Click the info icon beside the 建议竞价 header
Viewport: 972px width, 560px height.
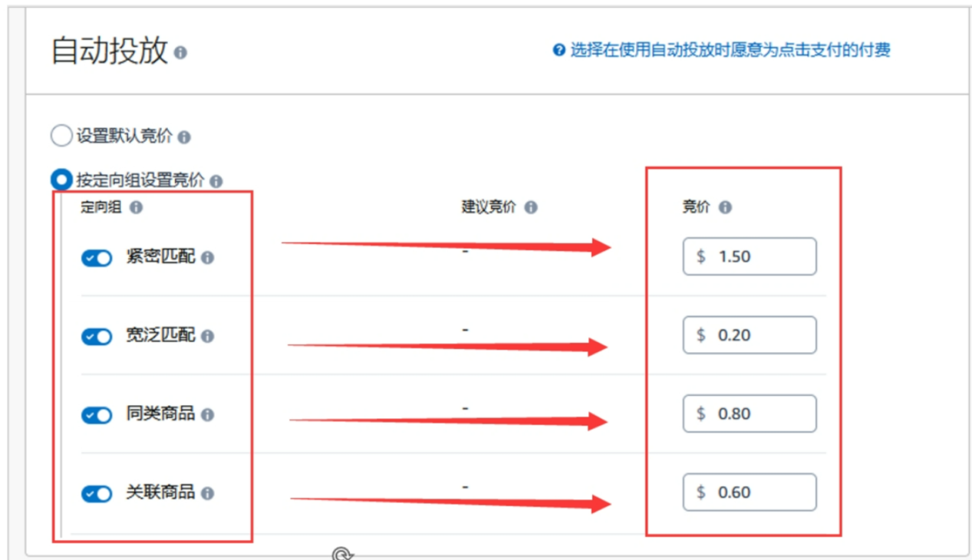[x=531, y=207]
